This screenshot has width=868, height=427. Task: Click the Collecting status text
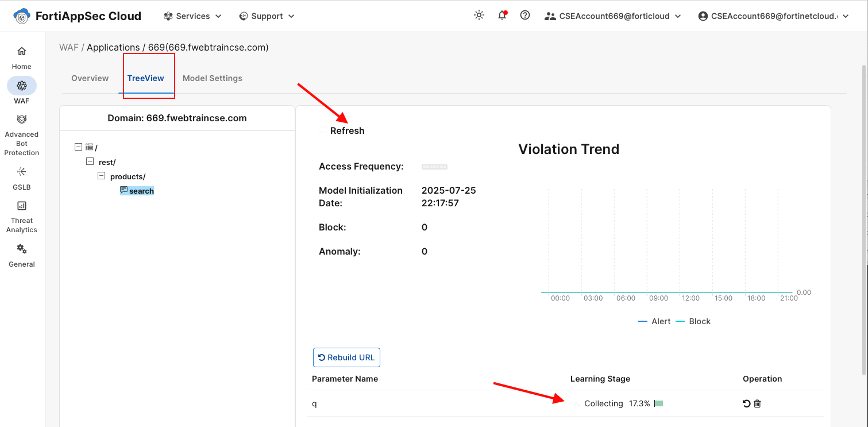604,403
